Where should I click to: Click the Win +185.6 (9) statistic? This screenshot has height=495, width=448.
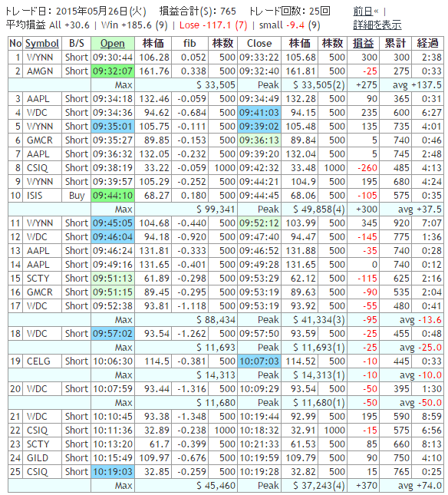point(134,25)
